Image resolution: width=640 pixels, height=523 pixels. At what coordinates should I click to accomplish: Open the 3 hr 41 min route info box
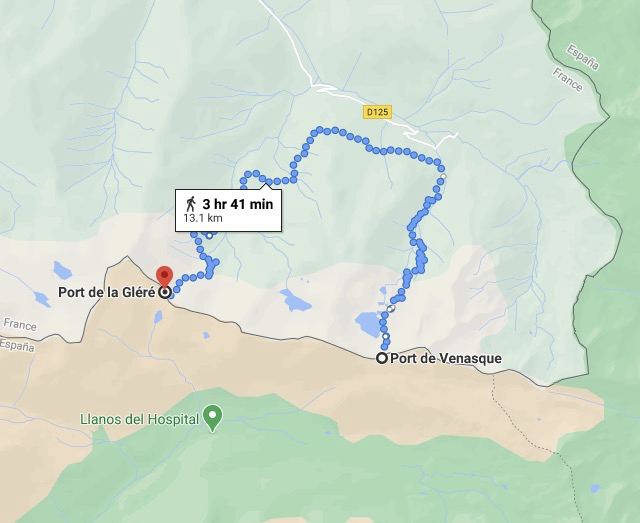click(228, 210)
